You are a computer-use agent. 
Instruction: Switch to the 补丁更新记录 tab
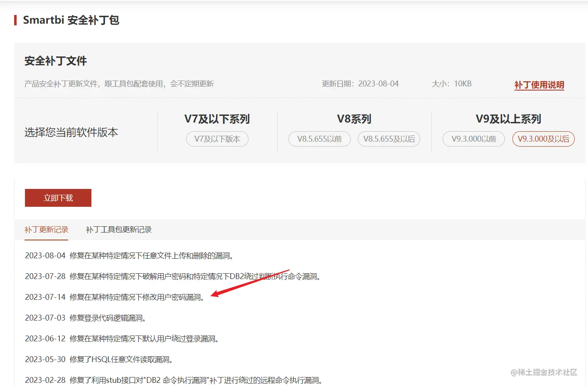coord(46,230)
